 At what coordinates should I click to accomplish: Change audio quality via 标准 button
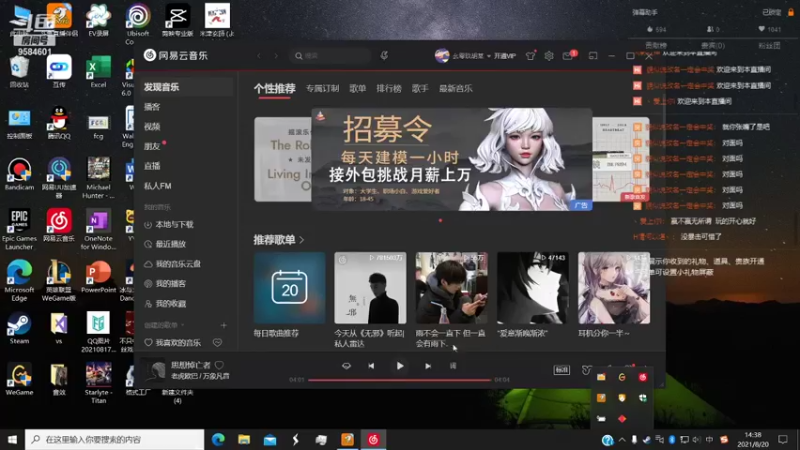pyautogui.click(x=562, y=370)
